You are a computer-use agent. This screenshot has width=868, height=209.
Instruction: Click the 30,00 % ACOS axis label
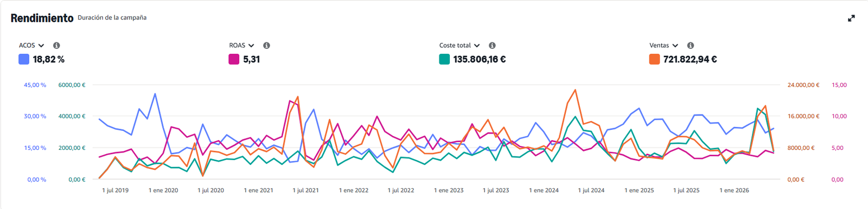click(35, 116)
